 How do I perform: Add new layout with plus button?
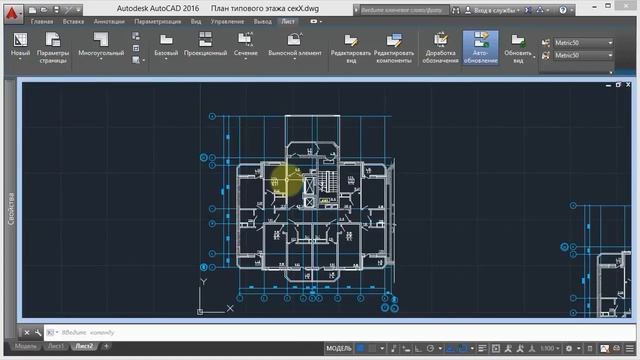[106, 347]
